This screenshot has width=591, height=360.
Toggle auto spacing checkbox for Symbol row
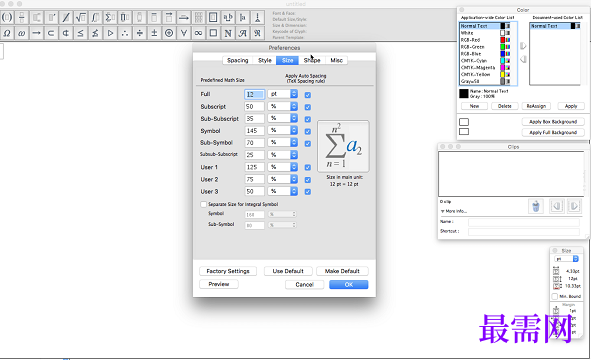pos(308,131)
